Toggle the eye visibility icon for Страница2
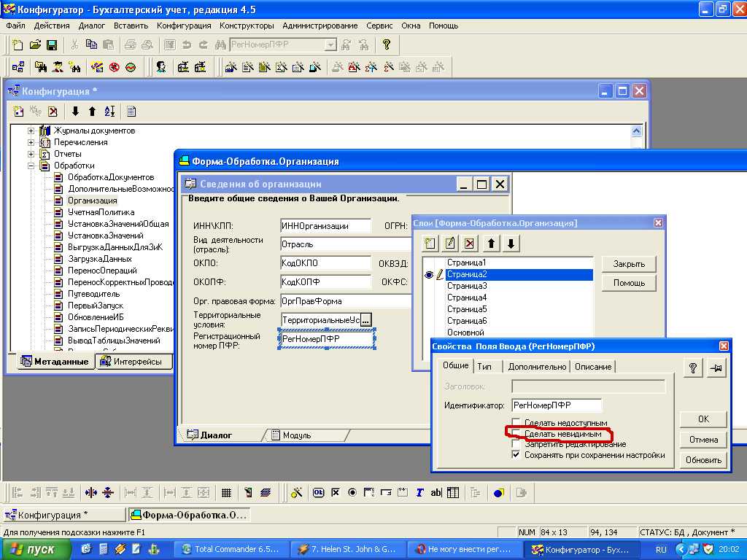This screenshot has width=747, height=560. tap(429, 275)
